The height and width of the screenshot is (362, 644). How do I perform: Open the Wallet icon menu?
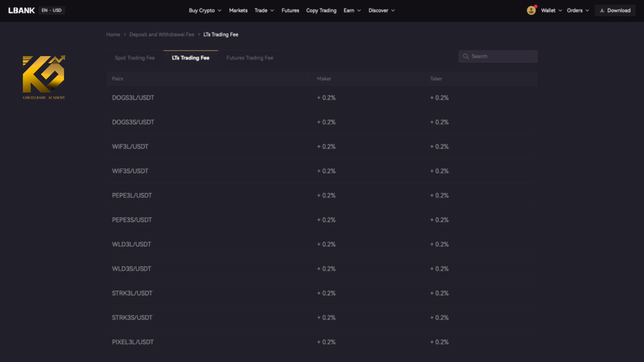[551, 10]
